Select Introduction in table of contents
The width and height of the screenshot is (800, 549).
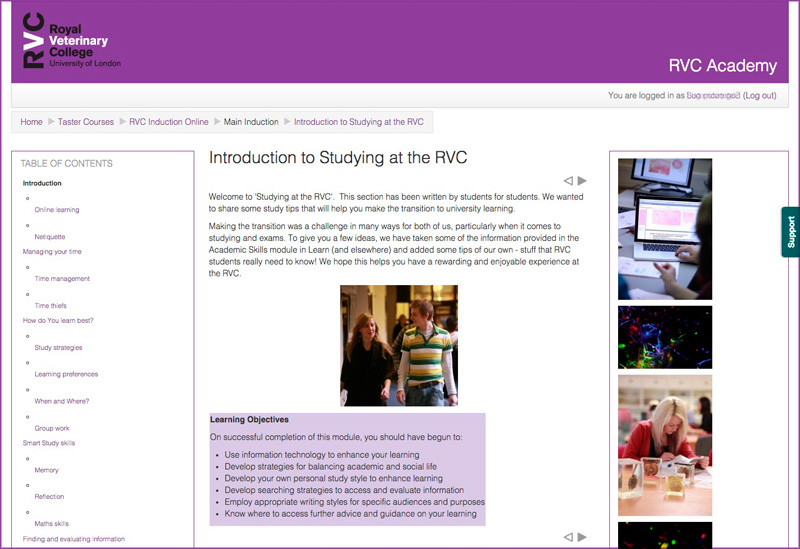click(42, 183)
